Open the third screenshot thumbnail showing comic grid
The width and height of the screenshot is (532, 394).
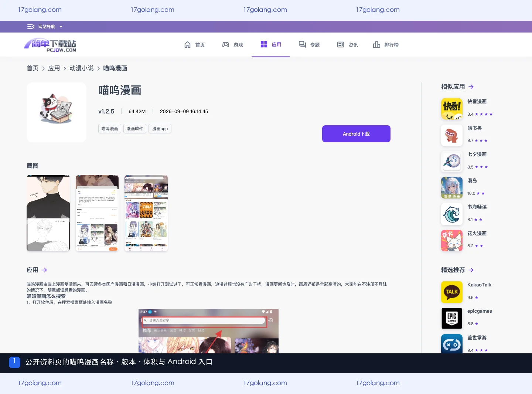[146, 213]
